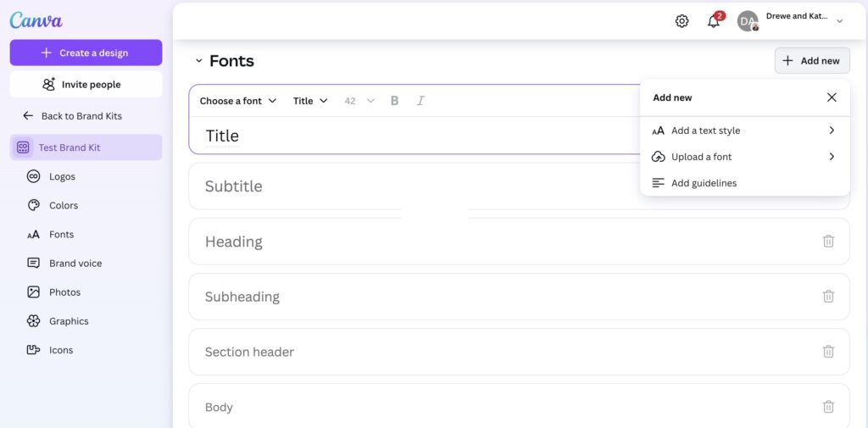Click the Subtitle text style field
The height and width of the screenshot is (428, 868).
tap(424, 186)
